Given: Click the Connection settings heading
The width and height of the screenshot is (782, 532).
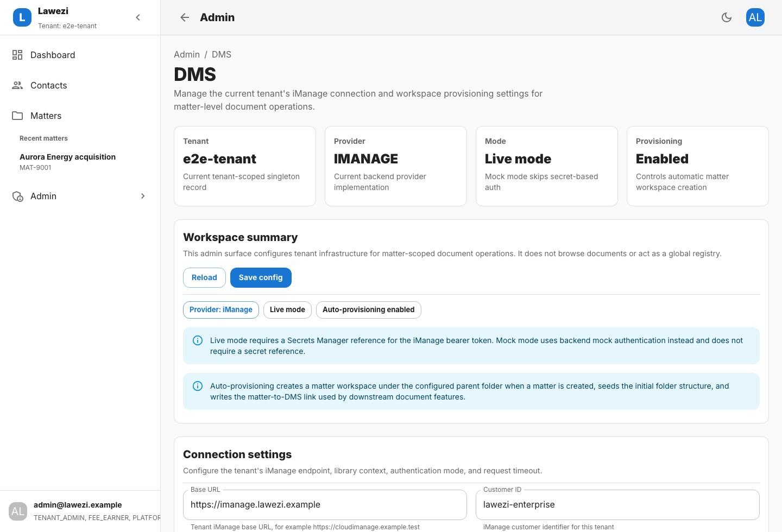Looking at the screenshot, I should click(x=237, y=454).
